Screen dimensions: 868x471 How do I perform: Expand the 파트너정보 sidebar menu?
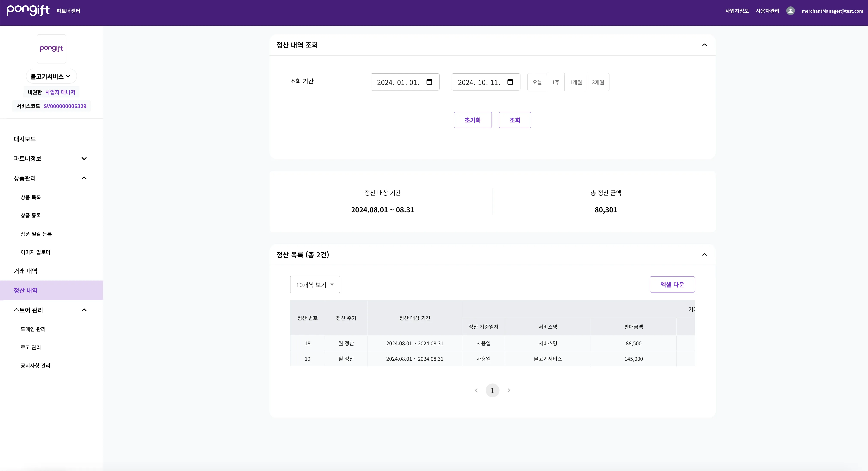coord(84,158)
